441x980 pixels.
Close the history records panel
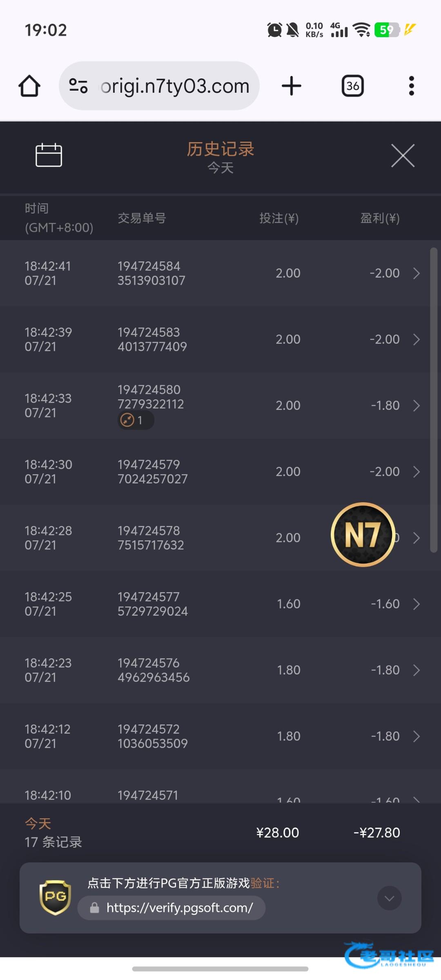click(403, 156)
